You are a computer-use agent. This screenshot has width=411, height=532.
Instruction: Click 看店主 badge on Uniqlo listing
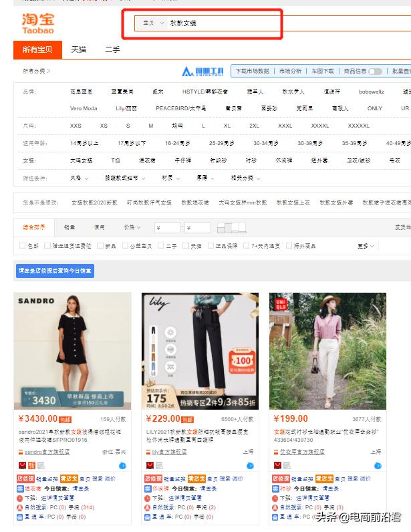coord(324,479)
